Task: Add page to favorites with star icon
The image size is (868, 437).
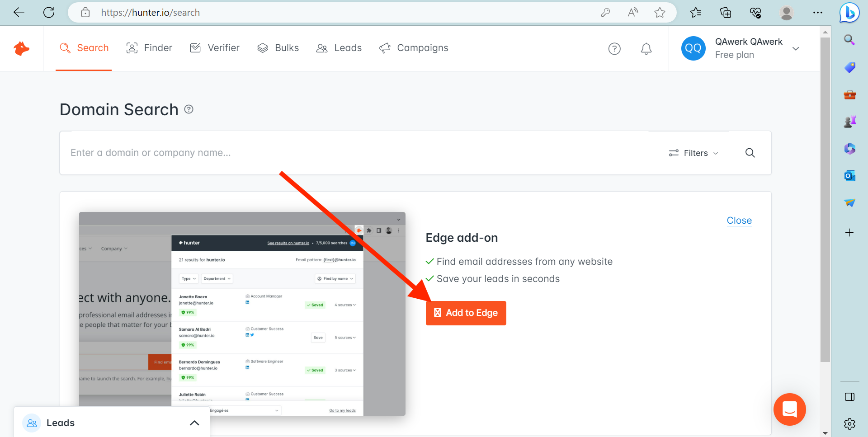Action: pyautogui.click(x=660, y=12)
